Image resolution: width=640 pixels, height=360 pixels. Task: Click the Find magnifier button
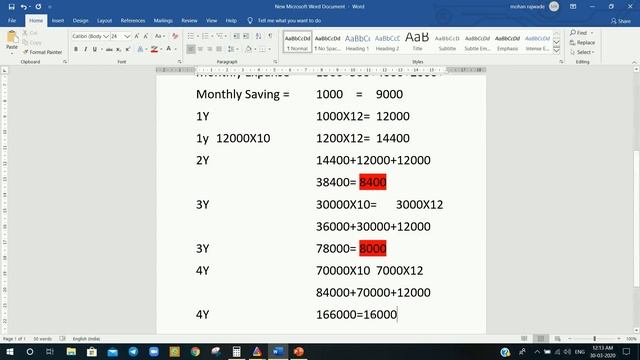pyautogui.click(x=579, y=33)
